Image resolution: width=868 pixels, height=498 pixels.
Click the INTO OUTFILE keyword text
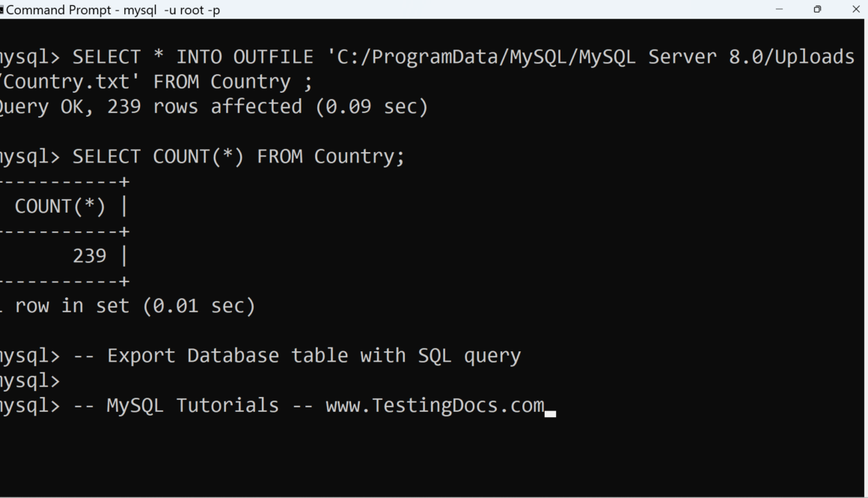233,57
